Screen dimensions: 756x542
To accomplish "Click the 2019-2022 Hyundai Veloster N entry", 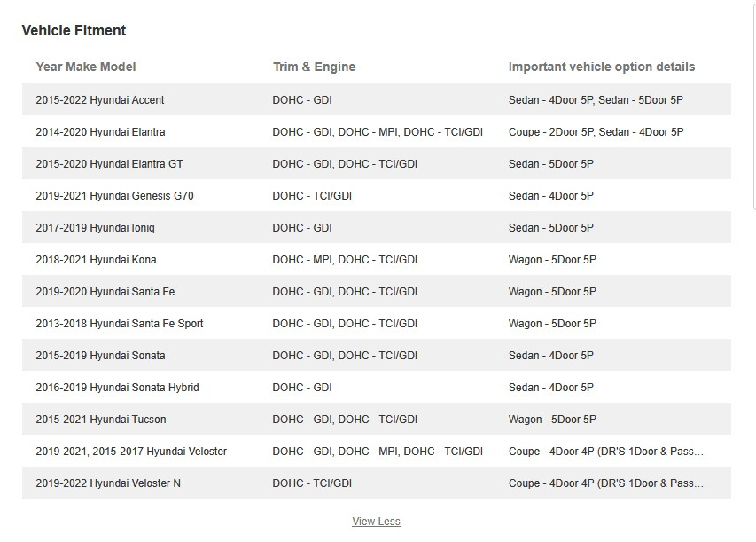I will pos(108,483).
